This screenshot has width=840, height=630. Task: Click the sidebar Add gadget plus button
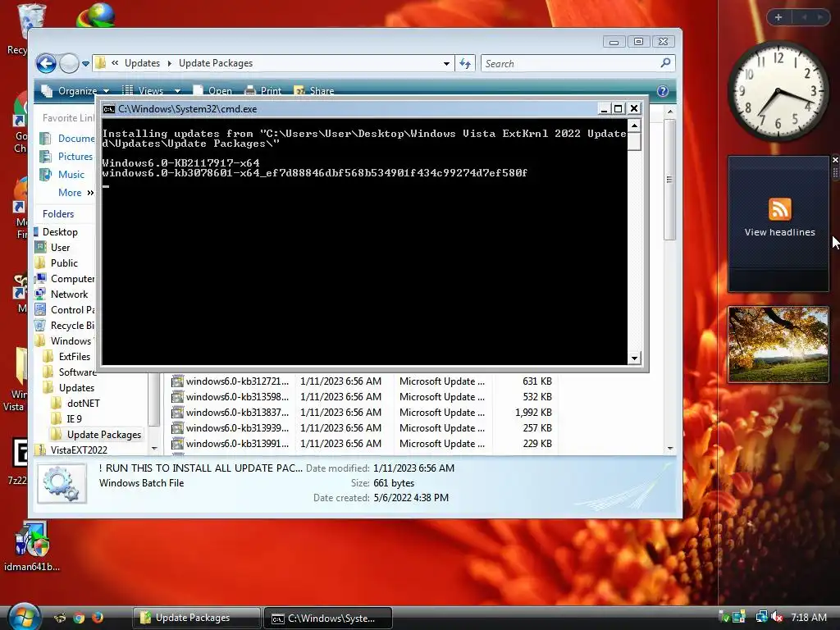778,17
